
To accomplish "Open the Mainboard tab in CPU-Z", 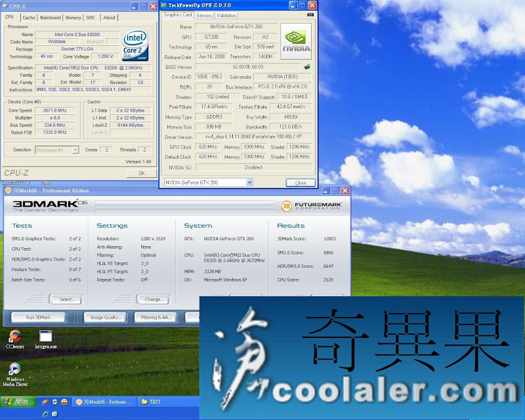I will 51,18.
